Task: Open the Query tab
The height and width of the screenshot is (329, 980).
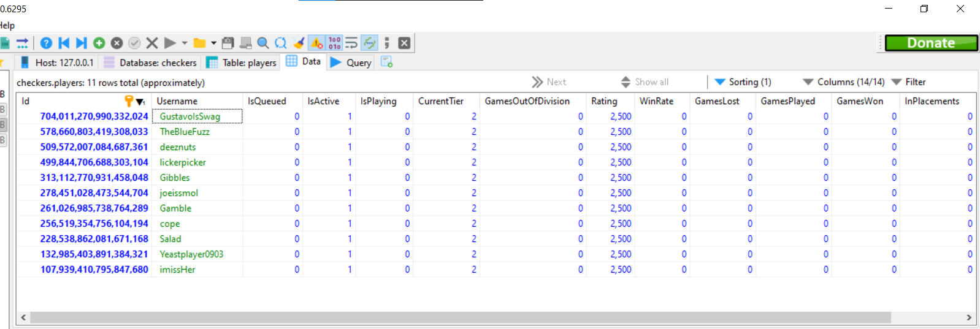Action: (351, 62)
